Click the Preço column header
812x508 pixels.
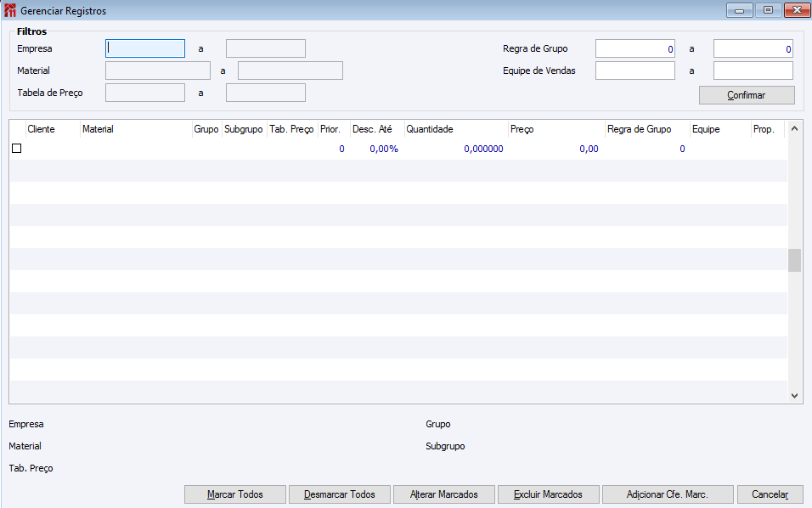coord(556,129)
